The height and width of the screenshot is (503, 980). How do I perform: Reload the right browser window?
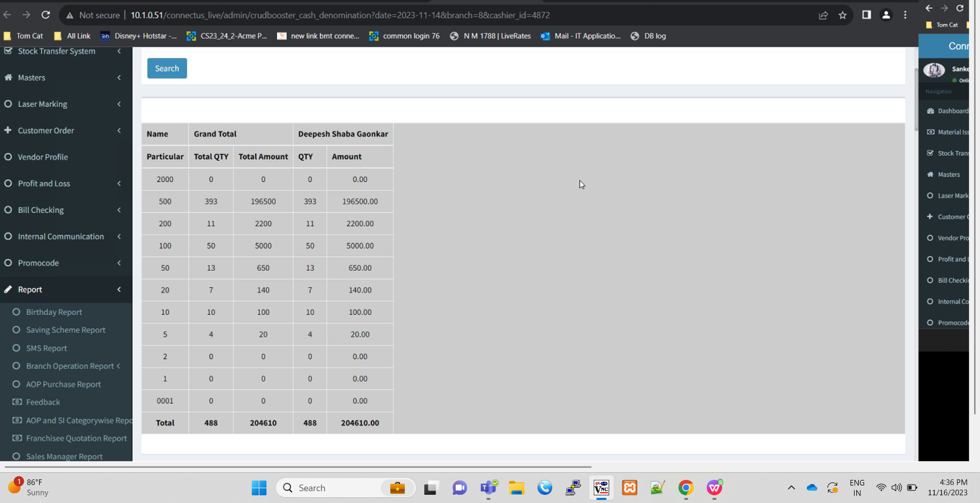pos(959,8)
